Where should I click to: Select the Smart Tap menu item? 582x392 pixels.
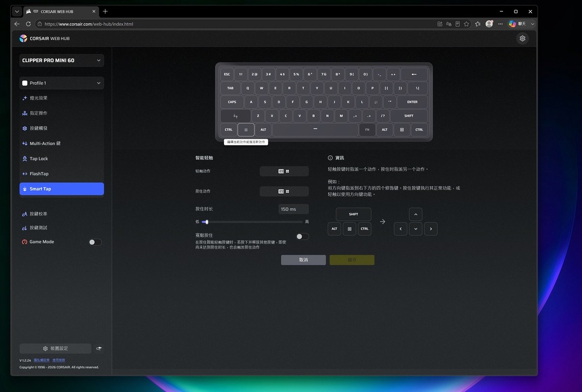click(61, 189)
